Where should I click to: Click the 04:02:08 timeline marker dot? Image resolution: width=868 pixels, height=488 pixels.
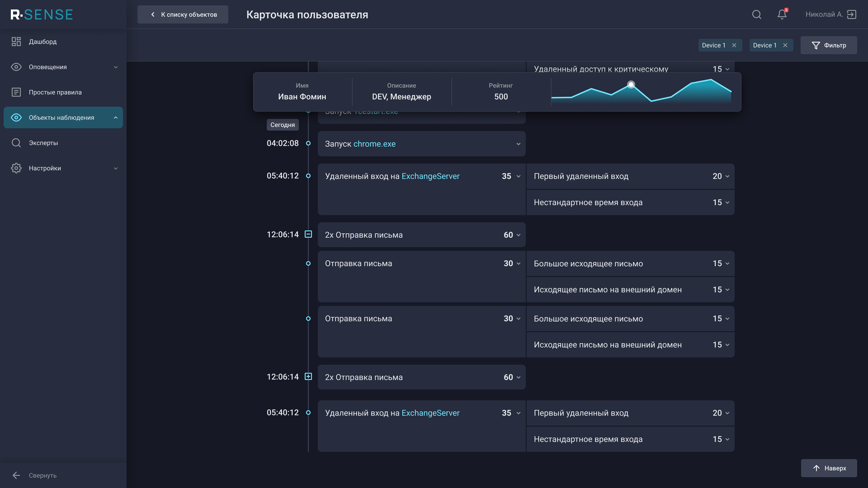(x=308, y=143)
